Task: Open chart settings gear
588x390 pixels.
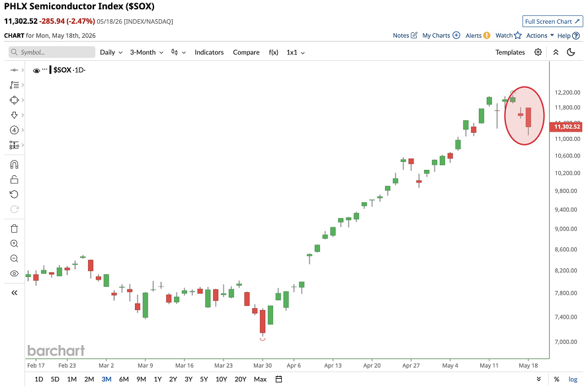Action: [538, 52]
